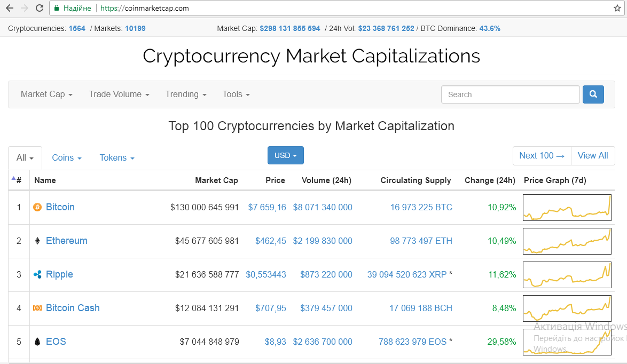This screenshot has width=627, height=364.
Task: Click the View All button
Action: 593,155
